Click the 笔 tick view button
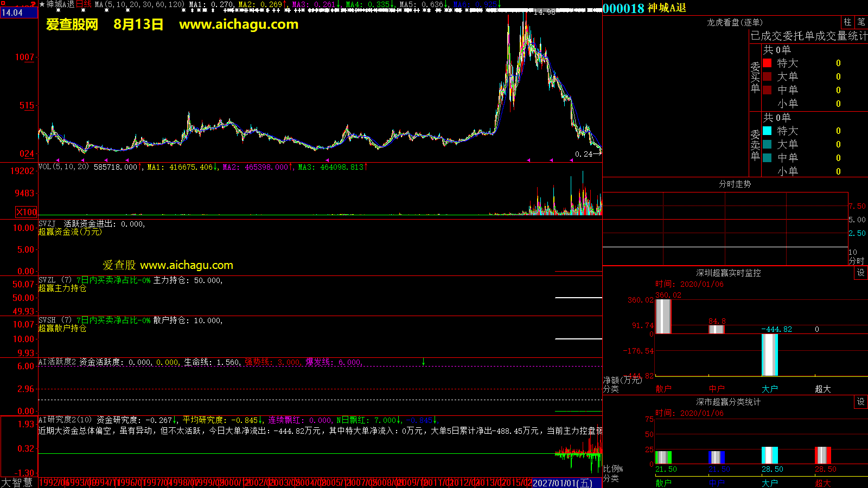The width and height of the screenshot is (868, 488). 861,22
